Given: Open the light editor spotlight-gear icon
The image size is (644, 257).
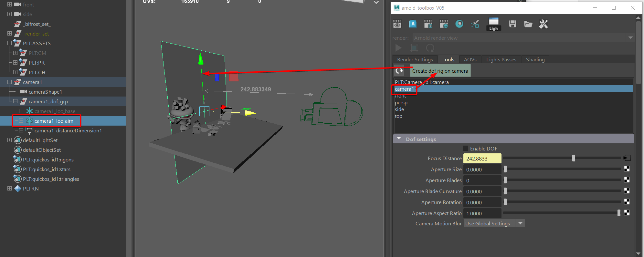Looking at the screenshot, I should click(475, 24).
